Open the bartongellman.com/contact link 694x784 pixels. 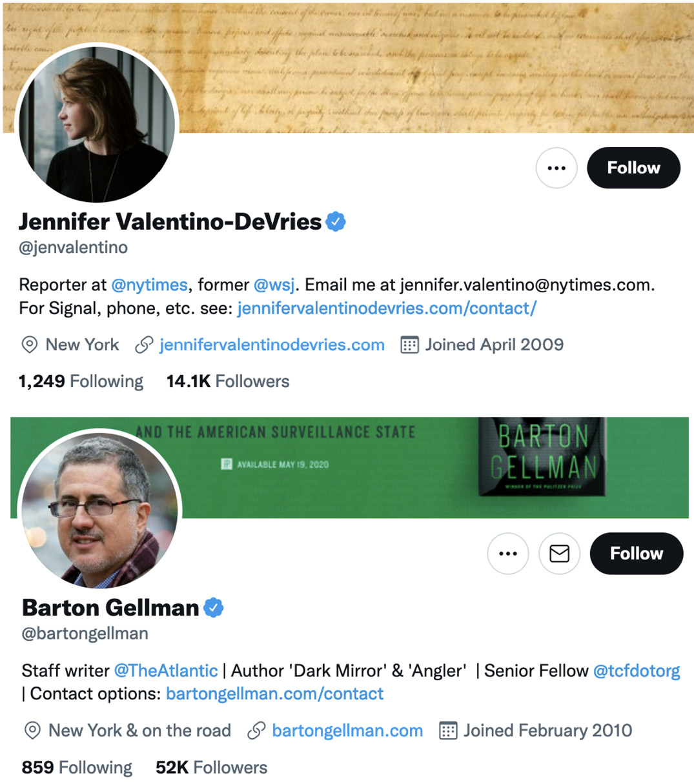coord(275,693)
